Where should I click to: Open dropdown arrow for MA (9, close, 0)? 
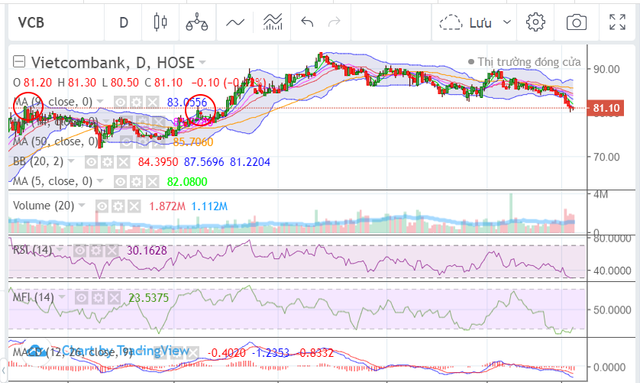pos(100,101)
